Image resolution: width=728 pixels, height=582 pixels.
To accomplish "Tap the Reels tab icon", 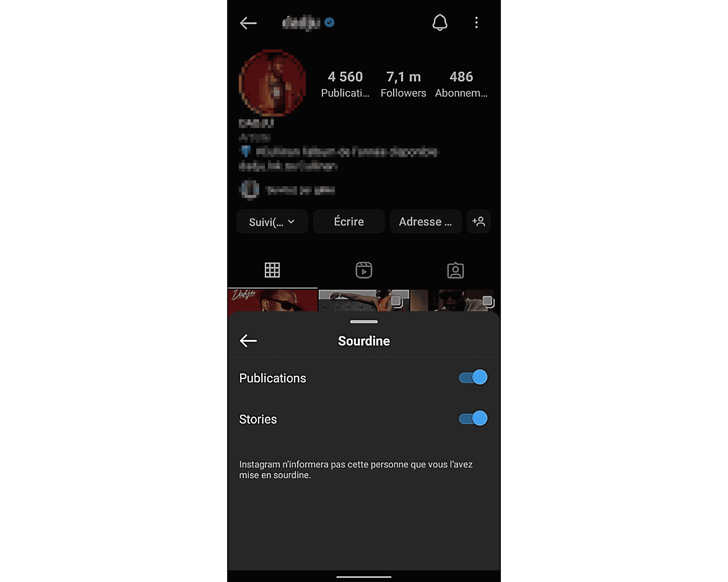I will pos(364,270).
